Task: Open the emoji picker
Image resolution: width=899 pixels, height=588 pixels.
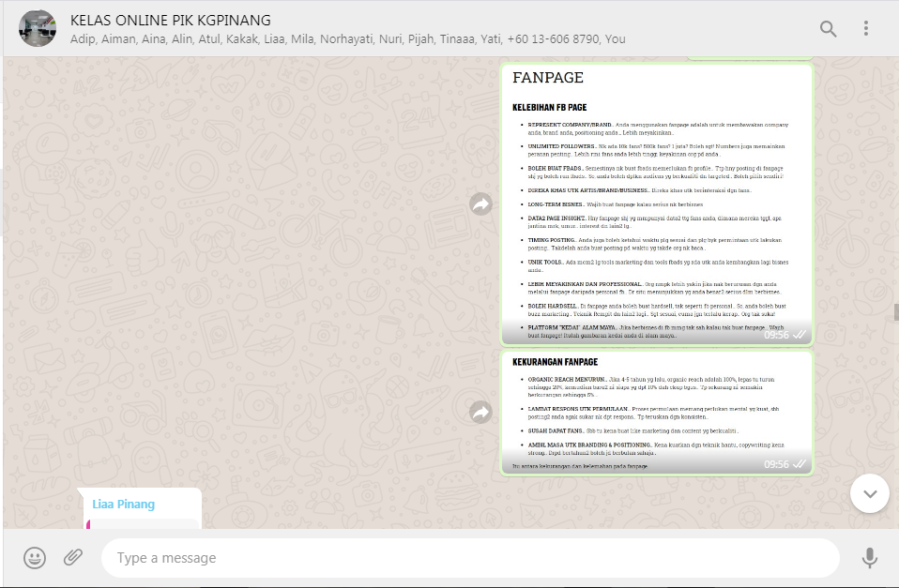Action: [x=35, y=558]
